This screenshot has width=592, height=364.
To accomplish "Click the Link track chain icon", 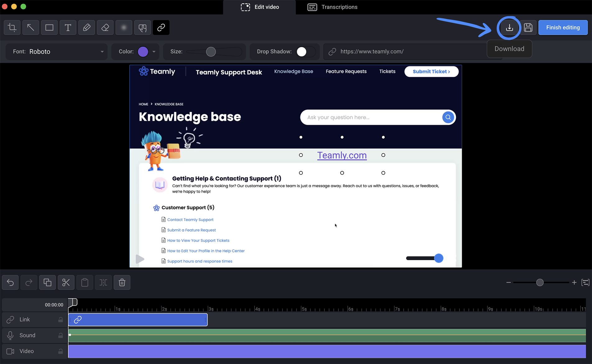I will tap(10, 320).
